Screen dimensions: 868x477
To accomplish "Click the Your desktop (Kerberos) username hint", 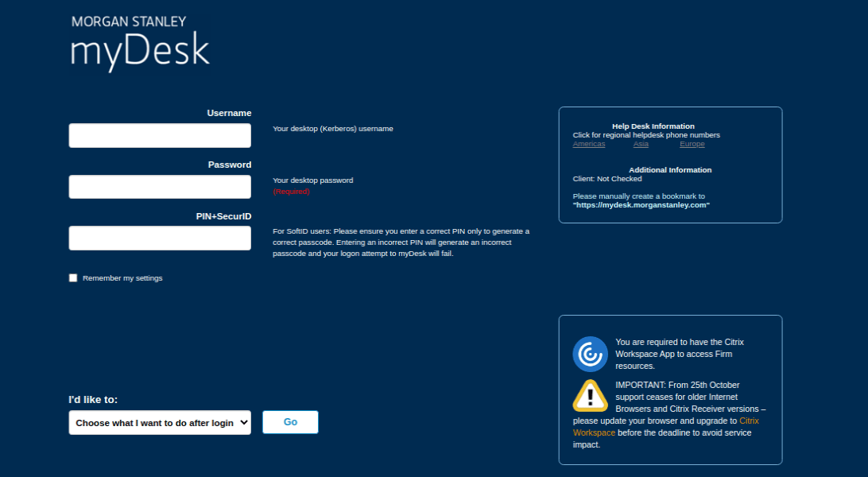I will coord(333,128).
